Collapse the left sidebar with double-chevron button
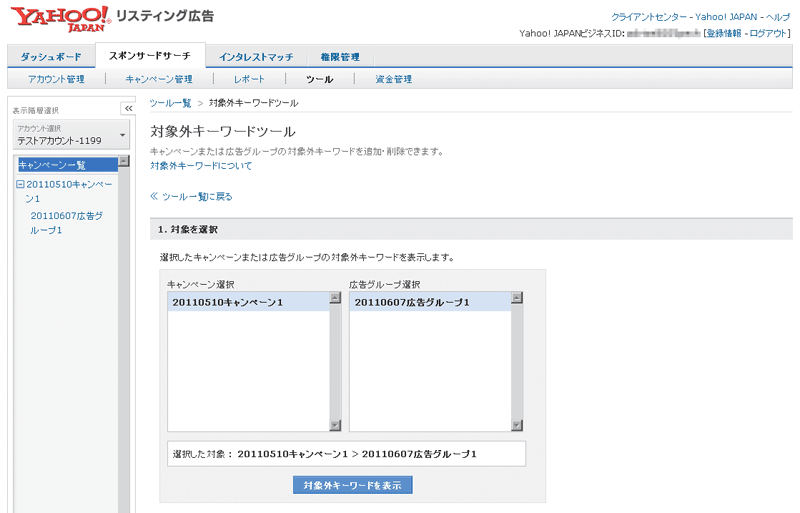Image resolution: width=800 pixels, height=513 pixels. 128,108
